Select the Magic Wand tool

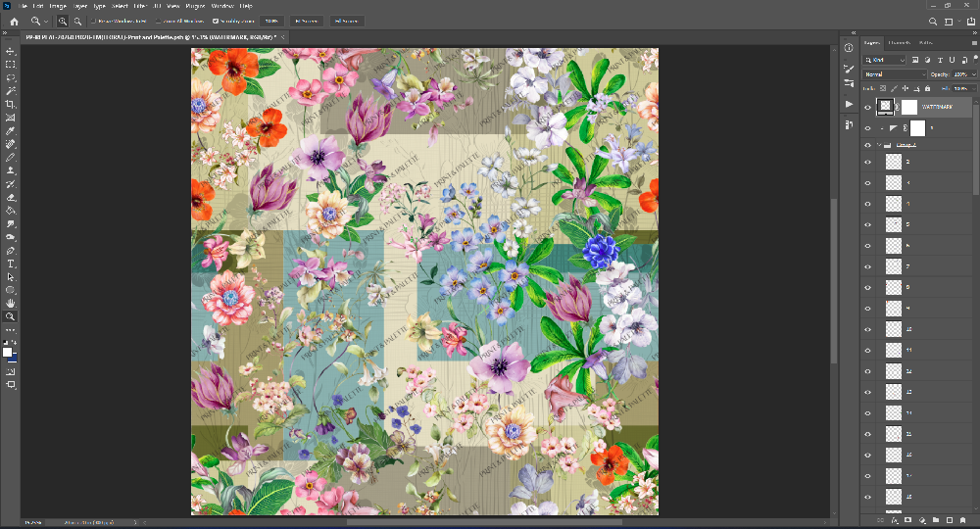coord(11,91)
